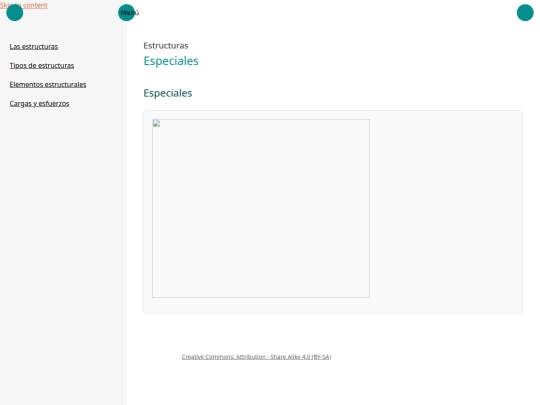Open Las estructuras in the sidebar
Viewport: 540px width, 405px height.
tap(34, 46)
